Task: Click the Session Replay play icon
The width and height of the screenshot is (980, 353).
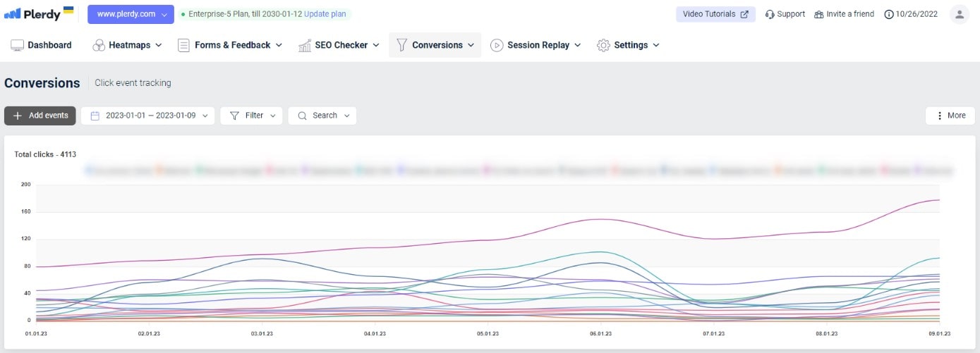Action: pos(497,45)
